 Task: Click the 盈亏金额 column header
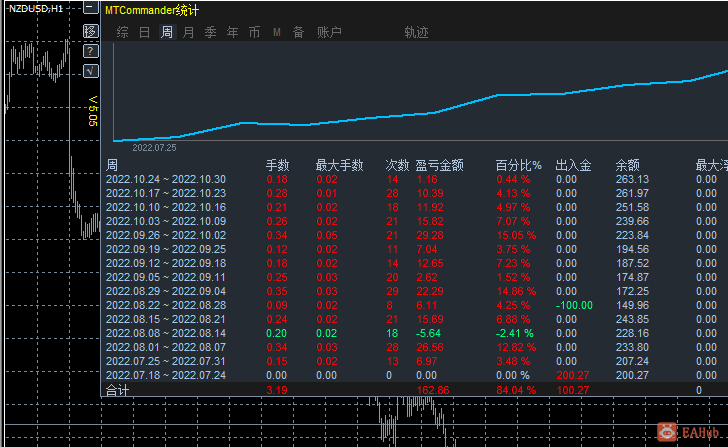(x=439, y=165)
